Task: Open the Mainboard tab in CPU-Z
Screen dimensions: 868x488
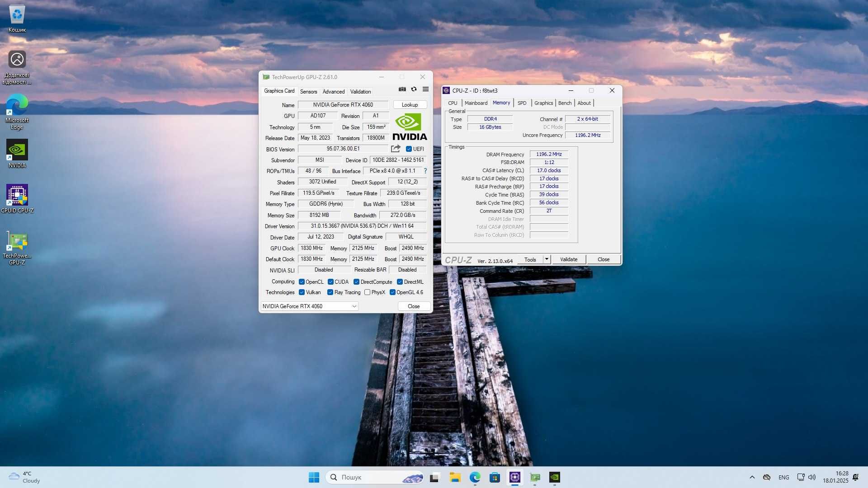Action: (x=476, y=103)
